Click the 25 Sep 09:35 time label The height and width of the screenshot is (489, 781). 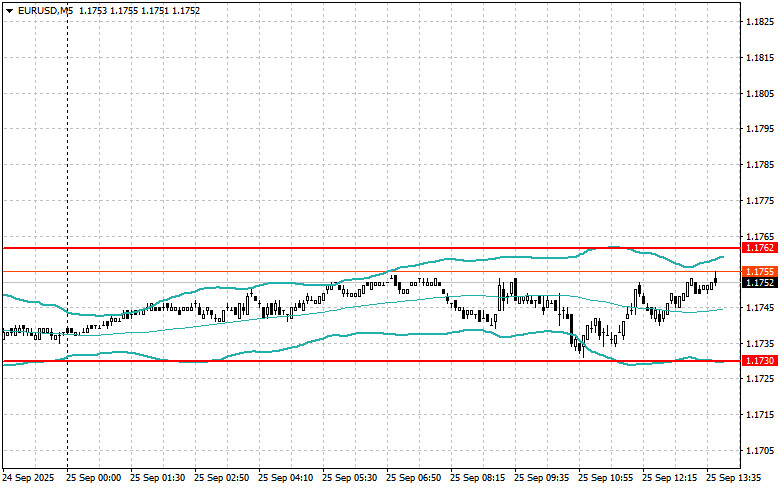pos(541,478)
